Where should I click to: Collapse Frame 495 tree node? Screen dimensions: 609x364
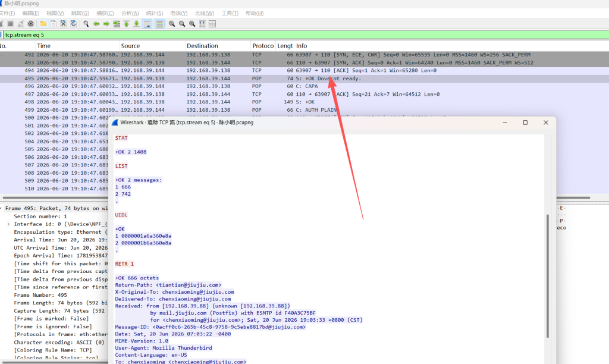1,209
